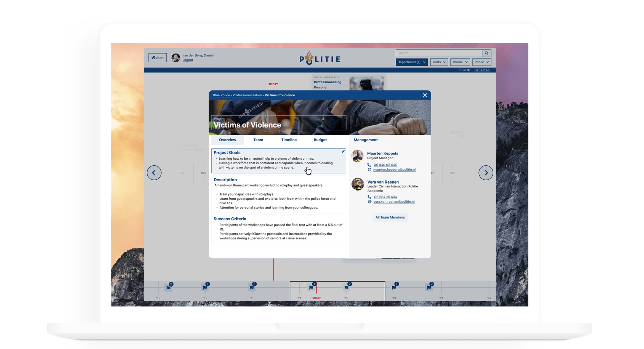The height and width of the screenshot is (349, 644).
Task: Close the Victims of Violence dialog
Action: [425, 95]
